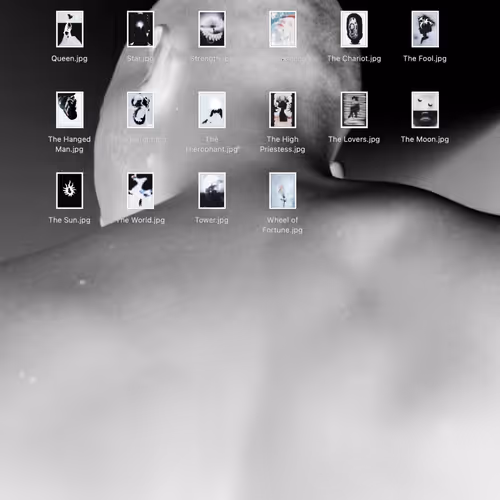Select The High Priestess.jpg file
Viewport: 500px width, 500px height.
click(283, 110)
